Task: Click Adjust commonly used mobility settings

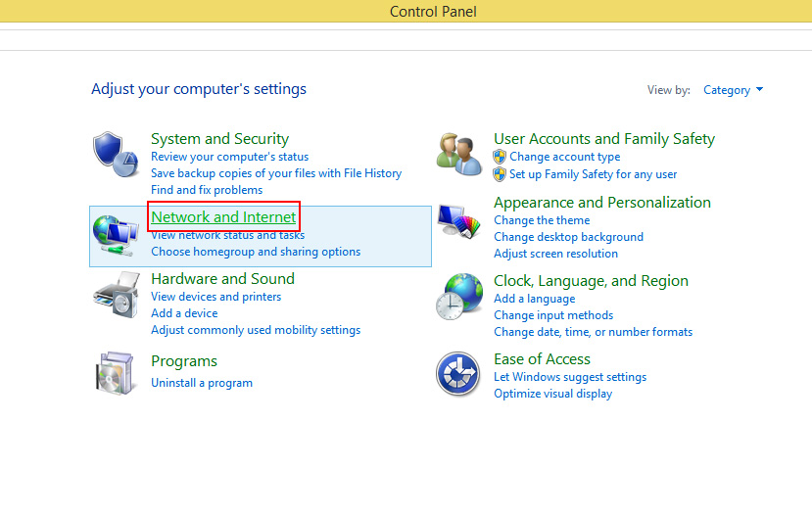Action: click(x=256, y=330)
